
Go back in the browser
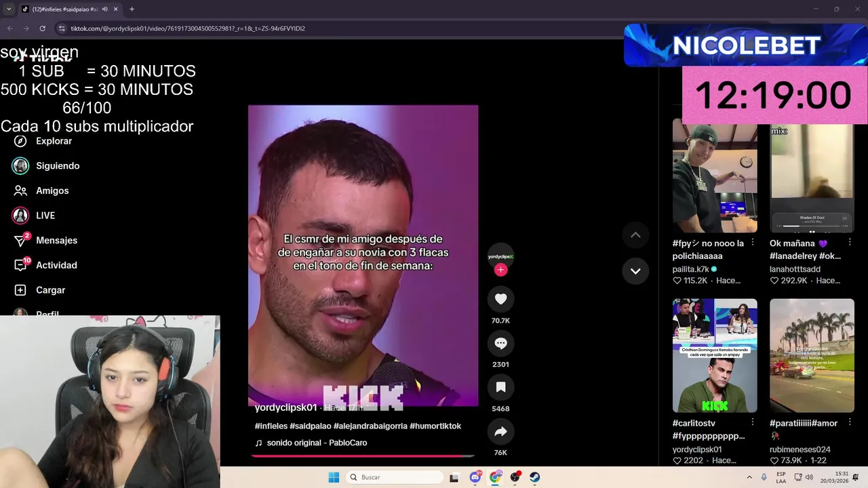tap(9, 28)
